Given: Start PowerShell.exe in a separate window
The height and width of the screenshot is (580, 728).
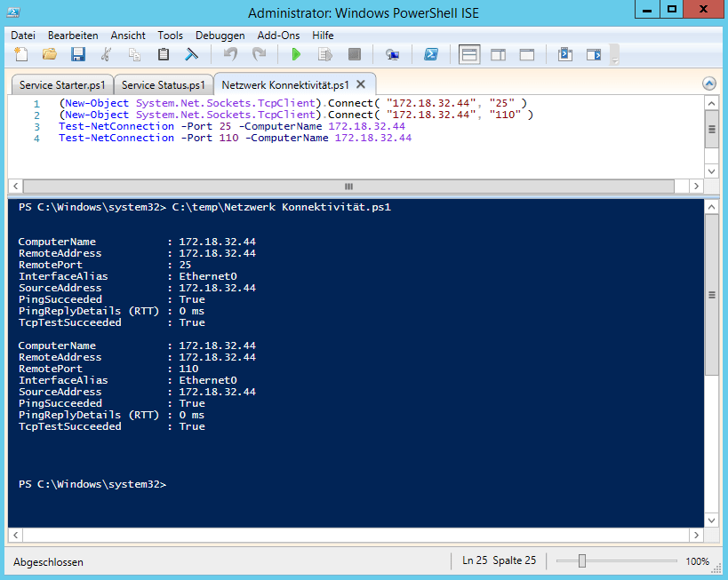Looking at the screenshot, I should [429, 55].
